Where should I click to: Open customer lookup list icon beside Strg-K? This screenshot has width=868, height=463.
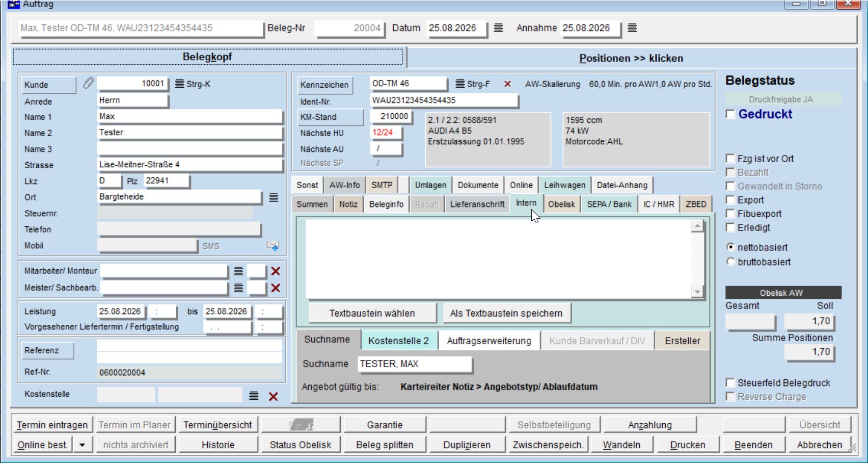coord(179,84)
